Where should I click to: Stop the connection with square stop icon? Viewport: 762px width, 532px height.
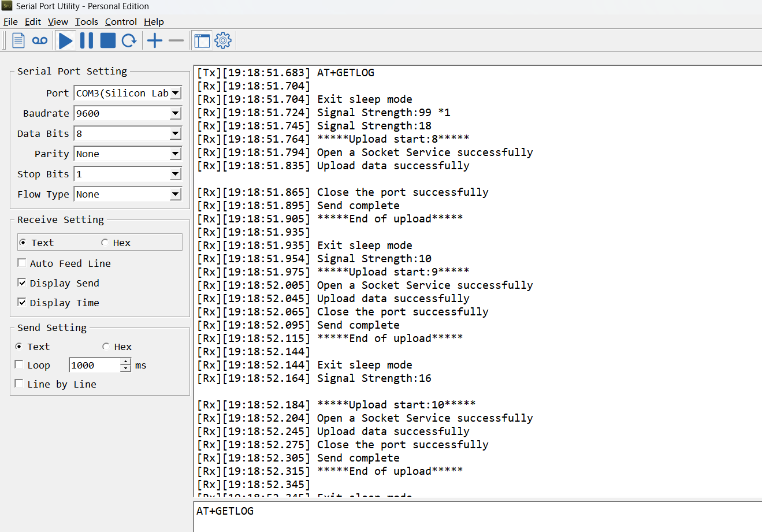click(108, 40)
